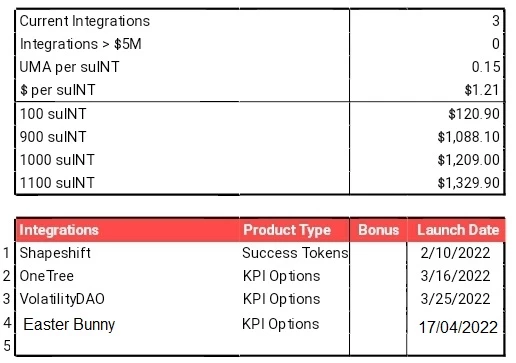Click the Bonus column header
The width and height of the screenshot is (516, 363).
pyautogui.click(x=378, y=230)
